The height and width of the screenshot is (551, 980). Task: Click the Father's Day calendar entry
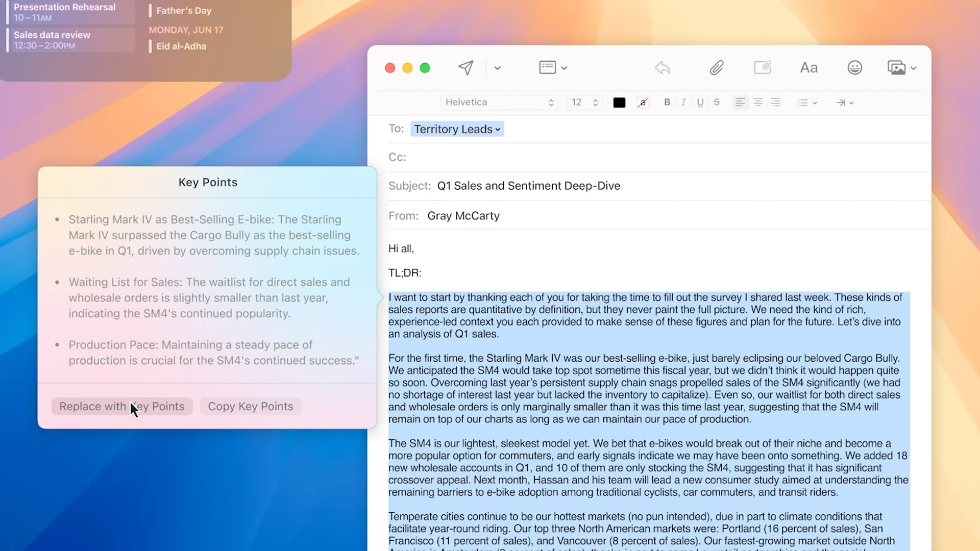tap(184, 10)
